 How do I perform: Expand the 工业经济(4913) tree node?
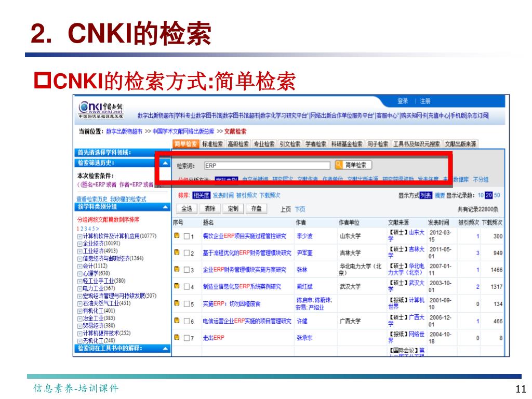pyautogui.click(x=79, y=251)
